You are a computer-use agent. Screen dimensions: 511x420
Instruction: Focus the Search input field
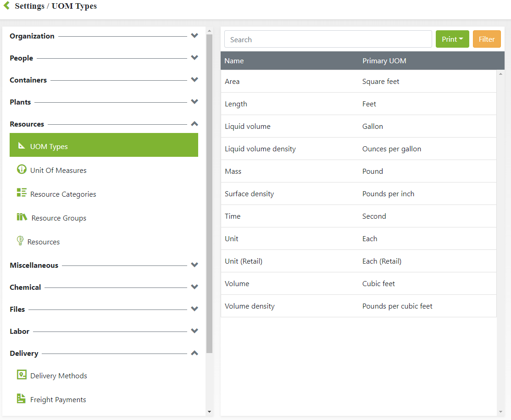click(x=328, y=39)
